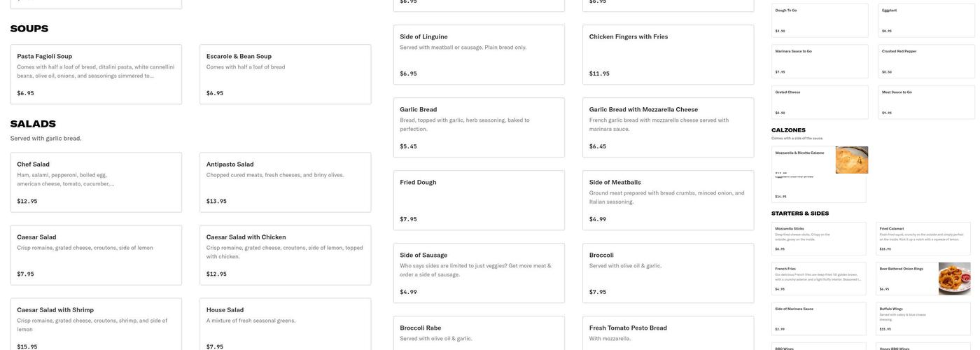This screenshot has height=350, width=980.
Task: Open the Pasta Fagioli Soup item
Action: pos(96,74)
